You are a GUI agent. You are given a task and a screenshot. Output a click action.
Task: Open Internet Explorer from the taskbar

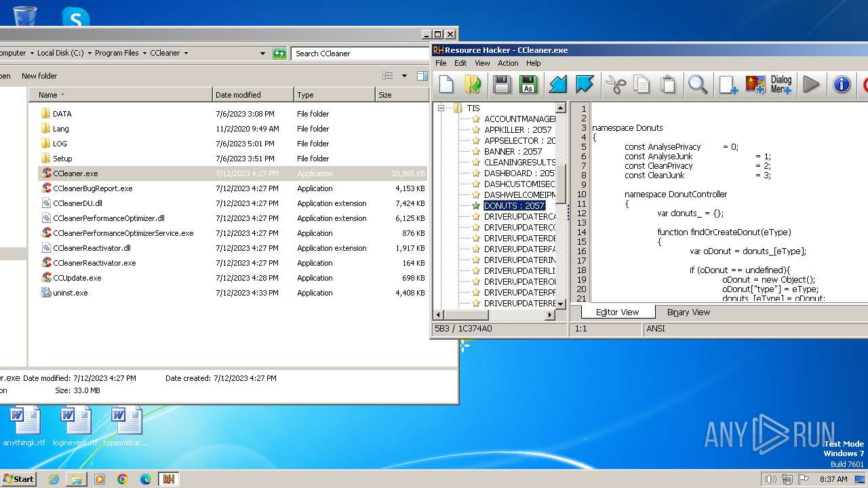pos(54,479)
